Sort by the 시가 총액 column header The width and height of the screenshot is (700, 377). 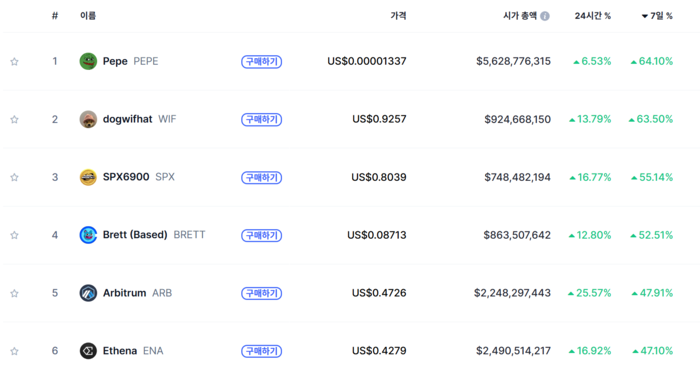point(520,16)
